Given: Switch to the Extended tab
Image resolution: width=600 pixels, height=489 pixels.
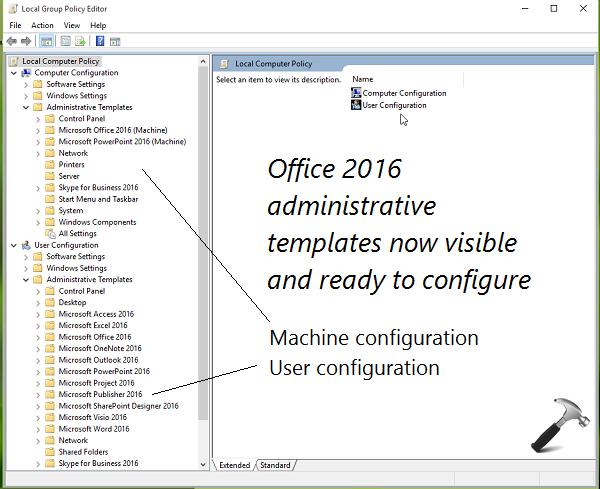Looking at the screenshot, I should coord(234,465).
